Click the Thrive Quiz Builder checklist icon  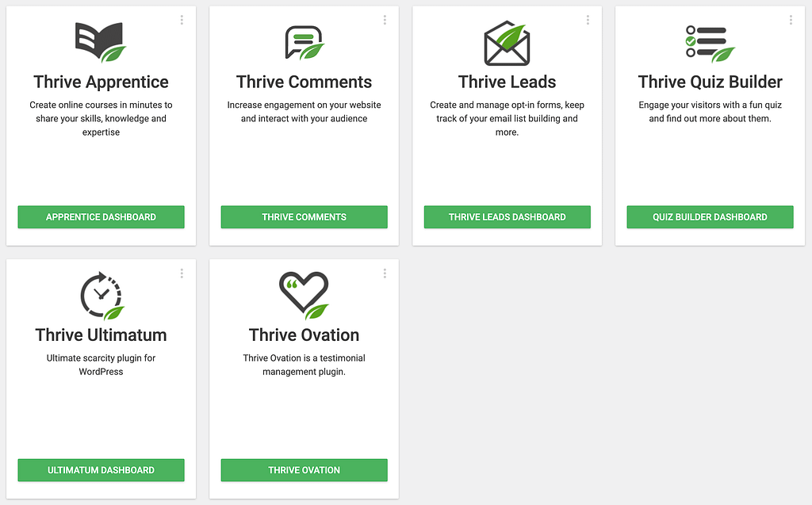710,43
